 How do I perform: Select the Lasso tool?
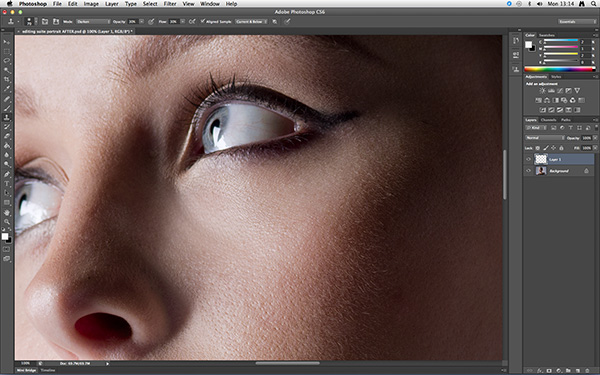pyautogui.click(x=7, y=61)
